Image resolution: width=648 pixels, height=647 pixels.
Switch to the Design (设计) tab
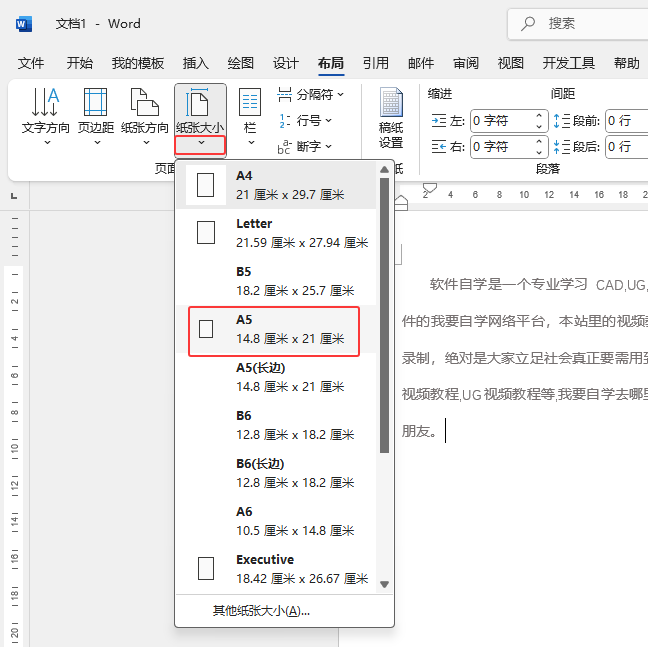click(x=286, y=63)
